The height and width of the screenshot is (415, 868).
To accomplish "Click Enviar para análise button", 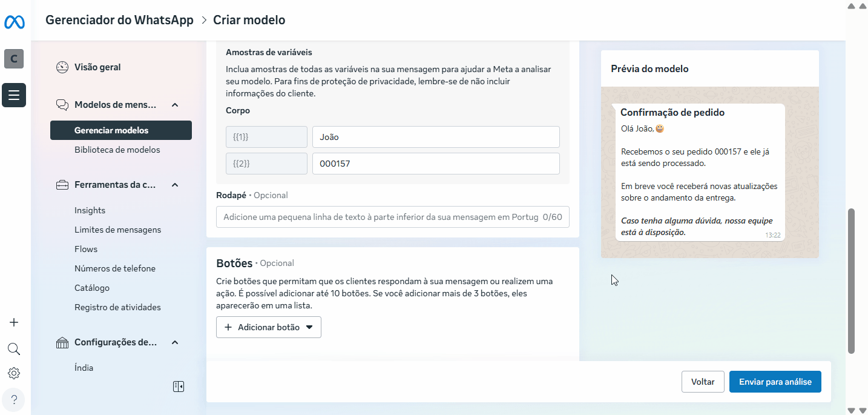I will pyautogui.click(x=775, y=382).
